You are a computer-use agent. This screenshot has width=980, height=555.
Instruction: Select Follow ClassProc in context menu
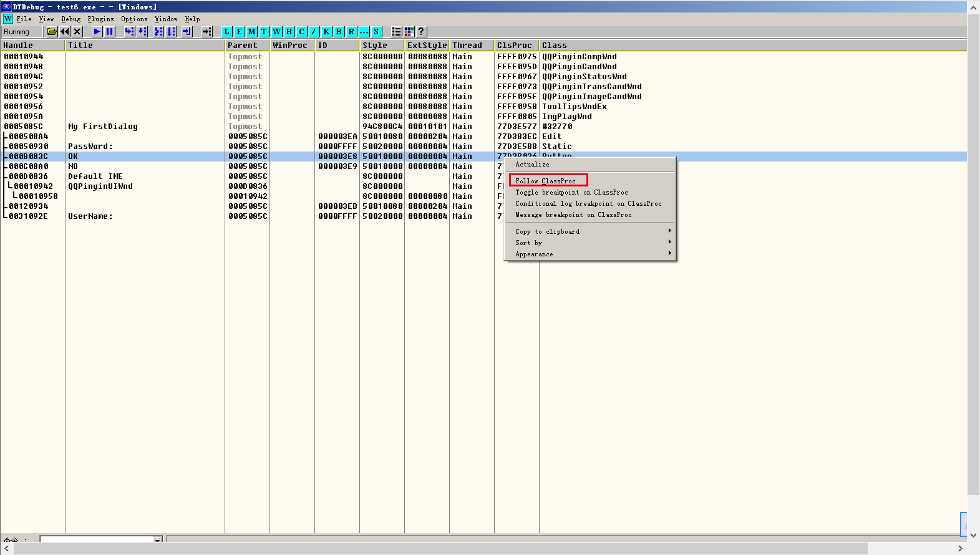(x=589, y=181)
